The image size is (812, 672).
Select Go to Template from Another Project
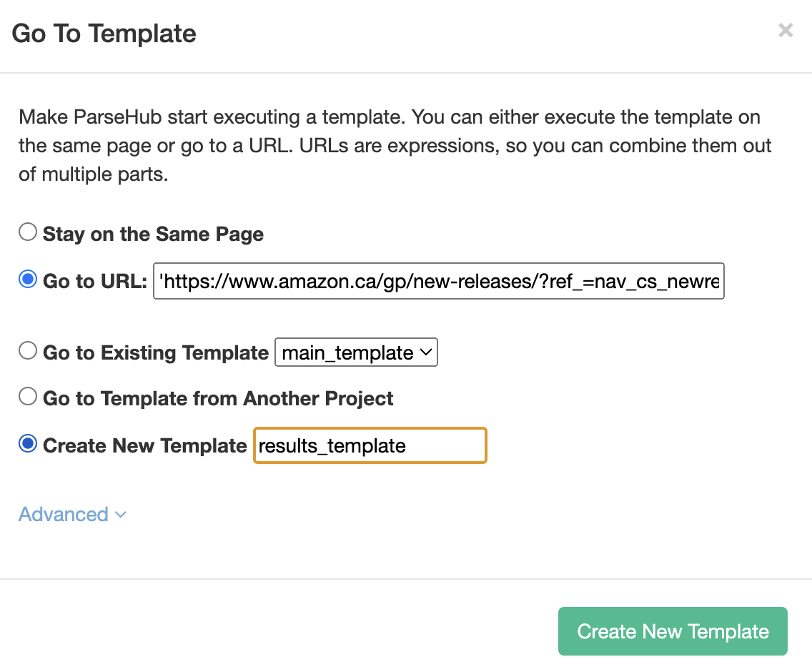pos(27,396)
